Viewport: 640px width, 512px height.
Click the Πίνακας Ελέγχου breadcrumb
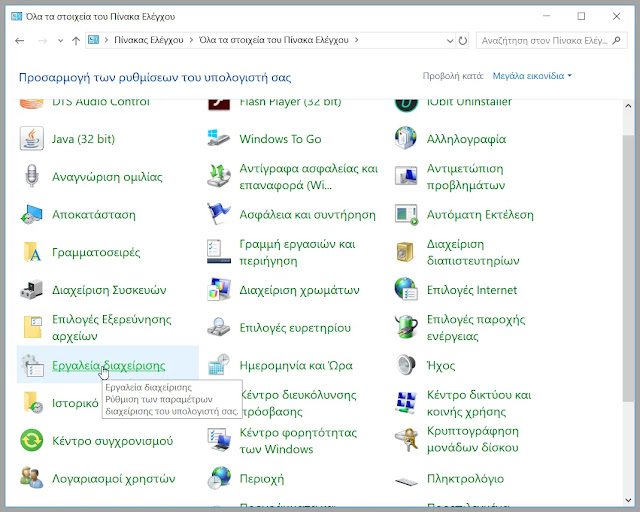click(149, 40)
